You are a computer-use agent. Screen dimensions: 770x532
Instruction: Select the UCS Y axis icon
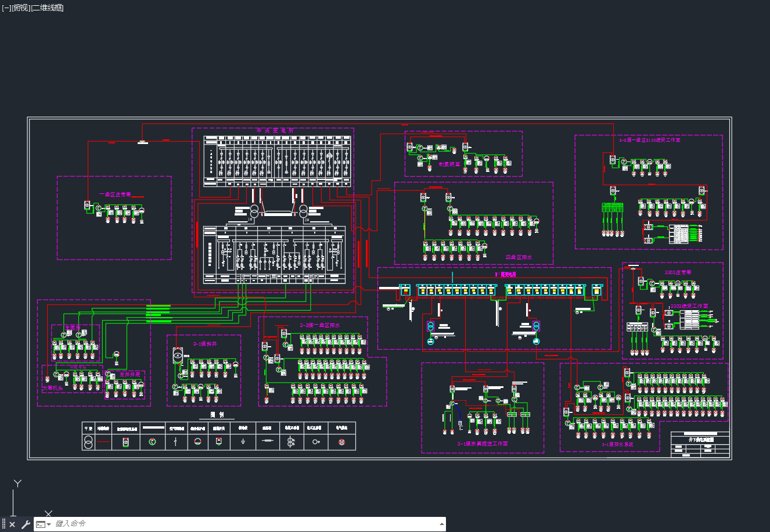click(x=18, y=483)
